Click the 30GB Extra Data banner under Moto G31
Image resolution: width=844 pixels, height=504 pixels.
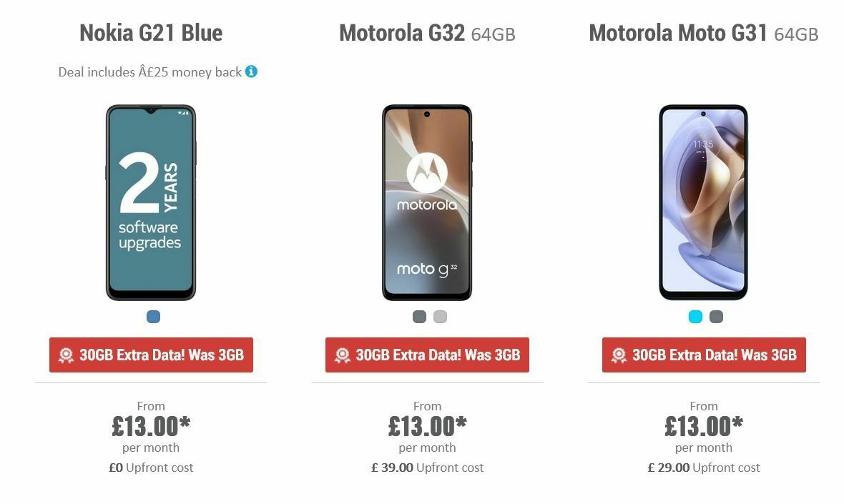(703, 354)
